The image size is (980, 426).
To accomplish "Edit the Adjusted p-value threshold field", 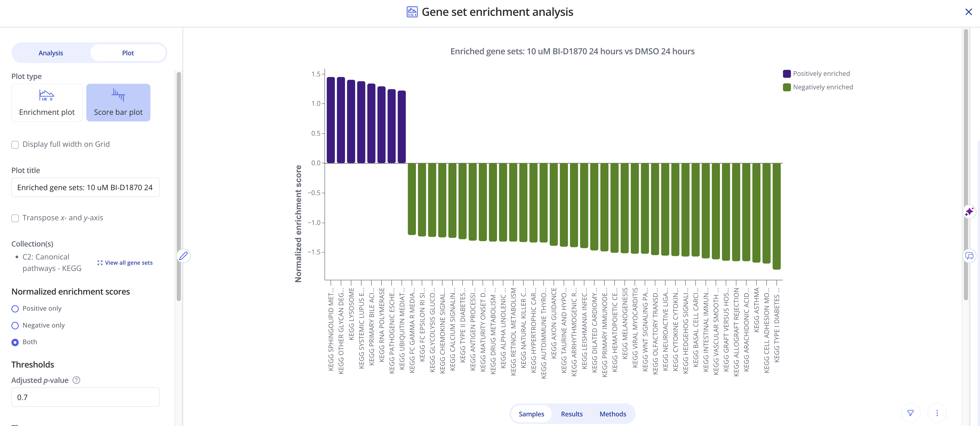I will [x=85, y=397].
